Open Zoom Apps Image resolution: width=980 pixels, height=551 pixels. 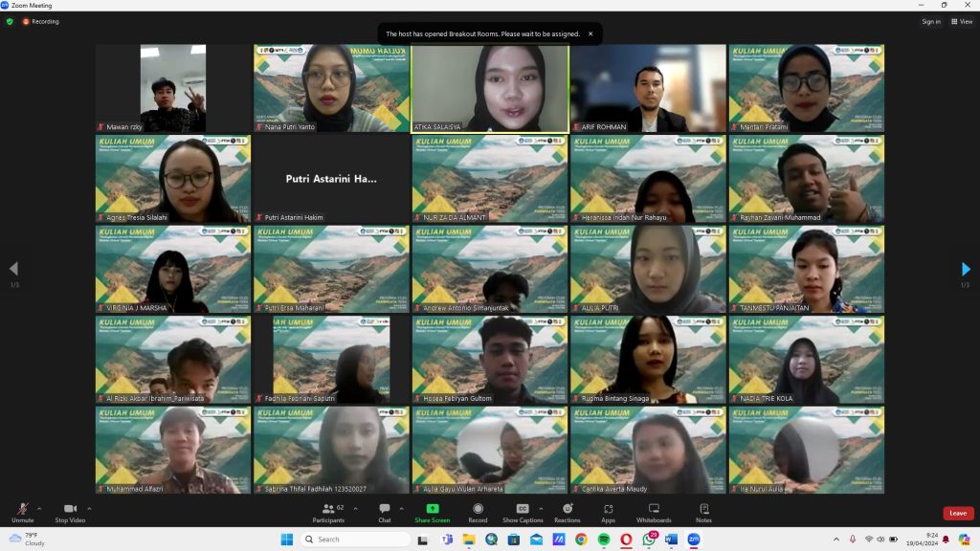(608, 512)
